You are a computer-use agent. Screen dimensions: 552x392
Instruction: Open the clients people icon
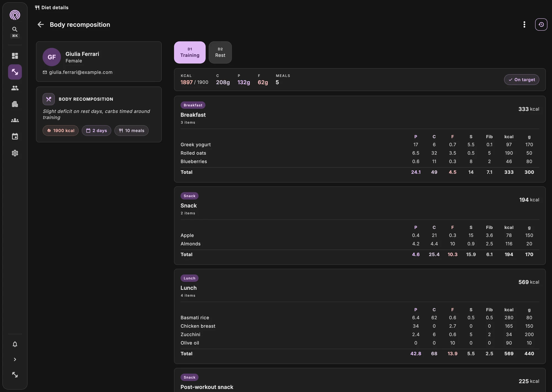15,88
